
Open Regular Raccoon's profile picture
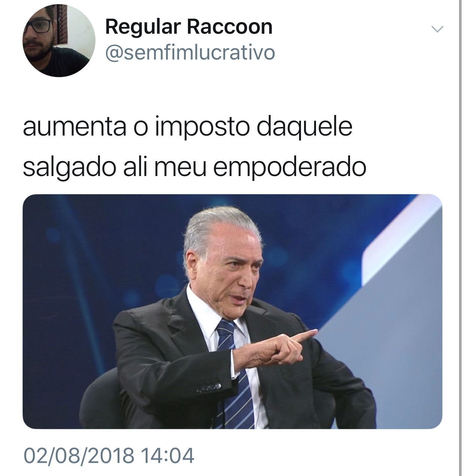click(x=59, y=40)
